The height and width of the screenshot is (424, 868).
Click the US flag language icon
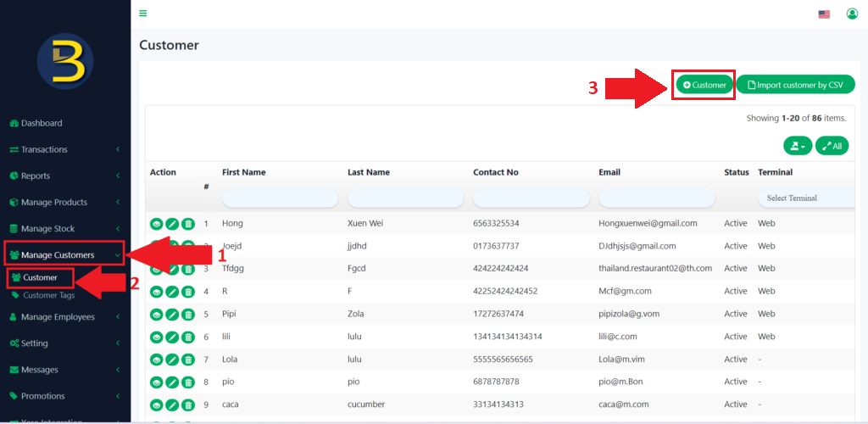824,14
